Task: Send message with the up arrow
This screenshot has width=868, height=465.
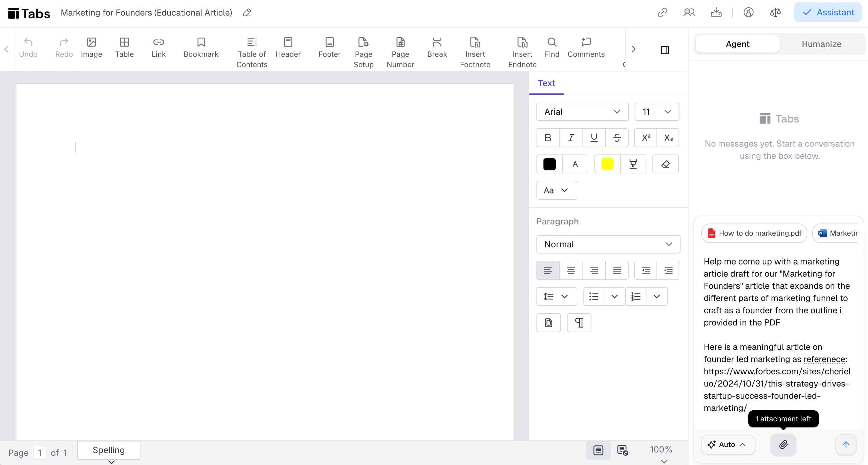Action: pos(845,445)
